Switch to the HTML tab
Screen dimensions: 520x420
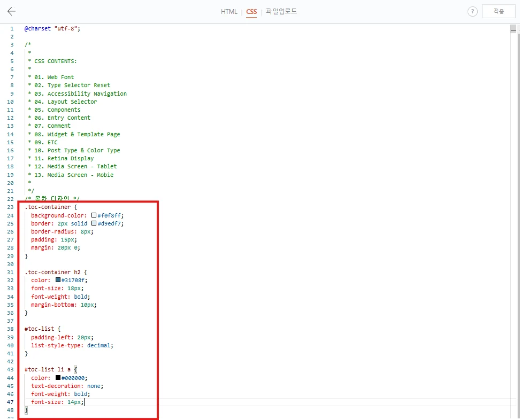(229, 12)
